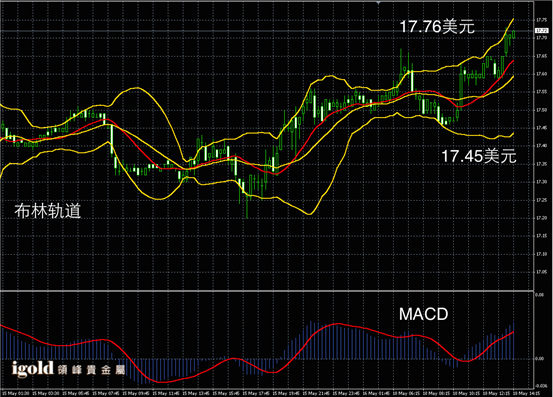This screenshot has height=397, width=553.
Task: Click the chart shift triangle marker at top
Action: pos(378,2)
